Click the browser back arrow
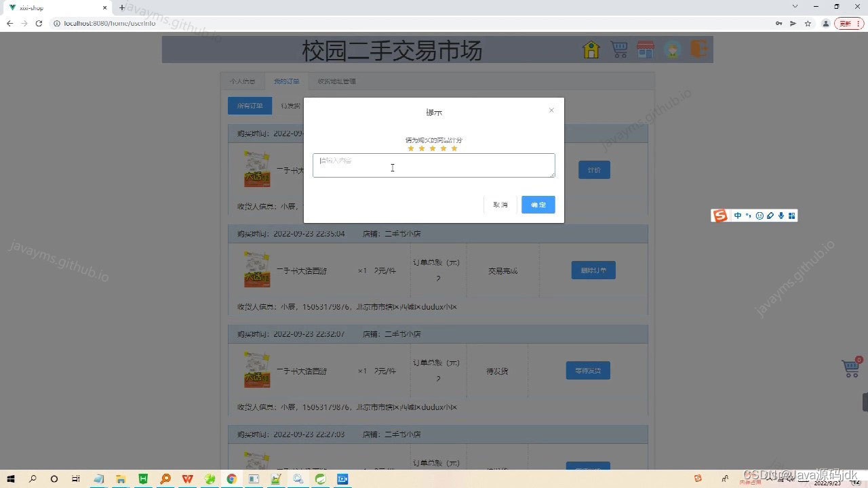This screenshot has width=868, height=488. coord(9,23)
